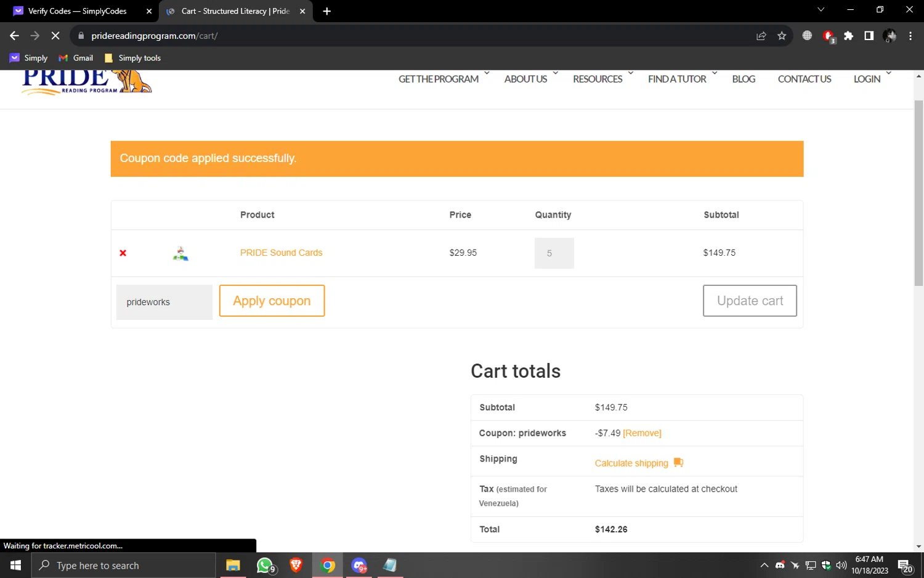Expand the FIND A TUTOR chevron arrow
This screenshot has height=578, width=924.
(715, 73)
